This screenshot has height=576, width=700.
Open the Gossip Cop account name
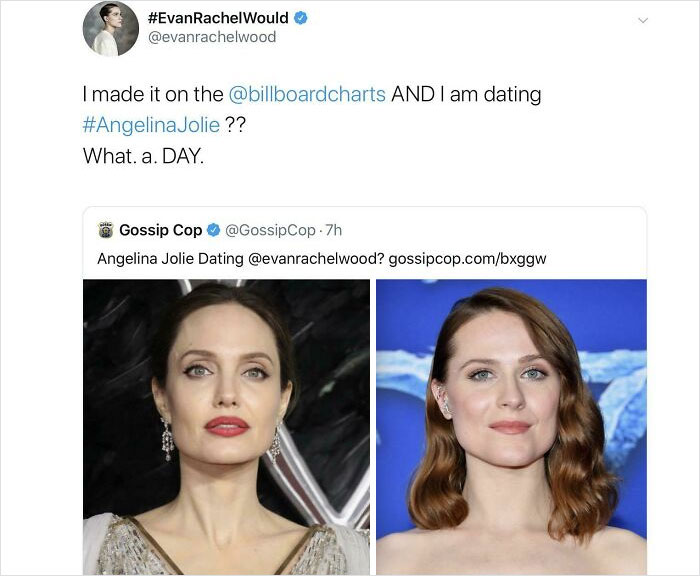160,231
